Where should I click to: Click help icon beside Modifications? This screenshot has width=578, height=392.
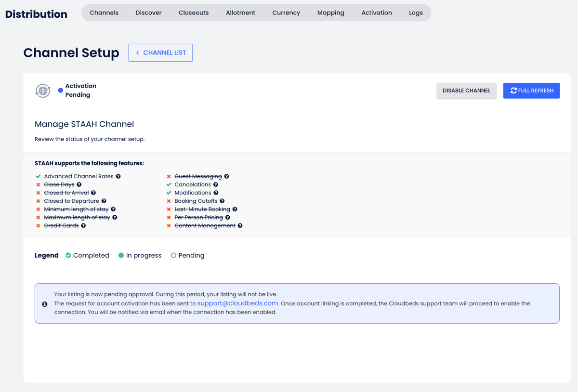[x=216, y=193]
